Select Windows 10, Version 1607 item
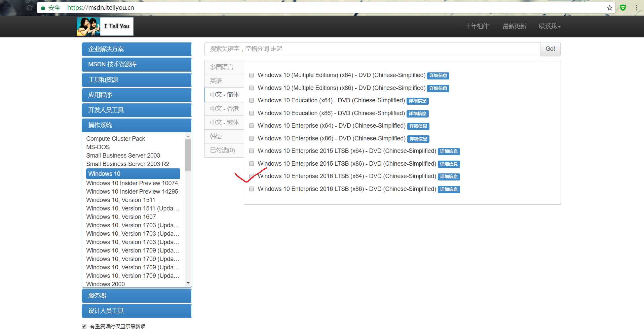 121,217
